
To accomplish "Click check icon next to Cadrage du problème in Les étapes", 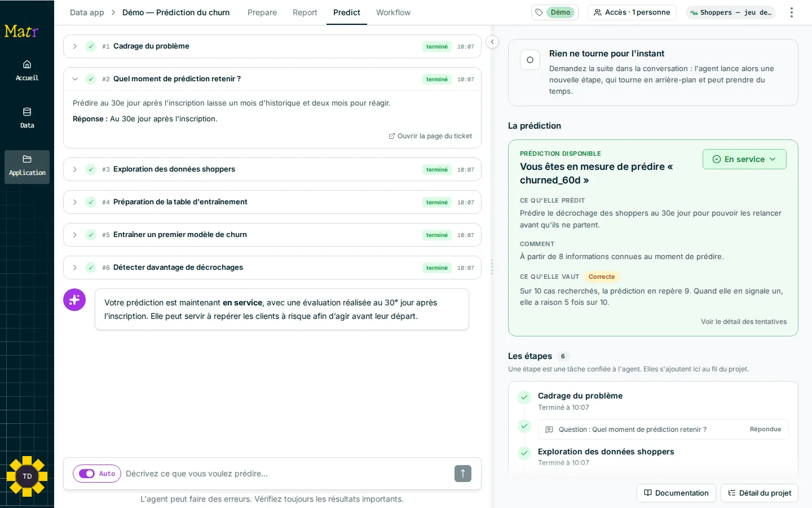I will (x=524, y=397).
